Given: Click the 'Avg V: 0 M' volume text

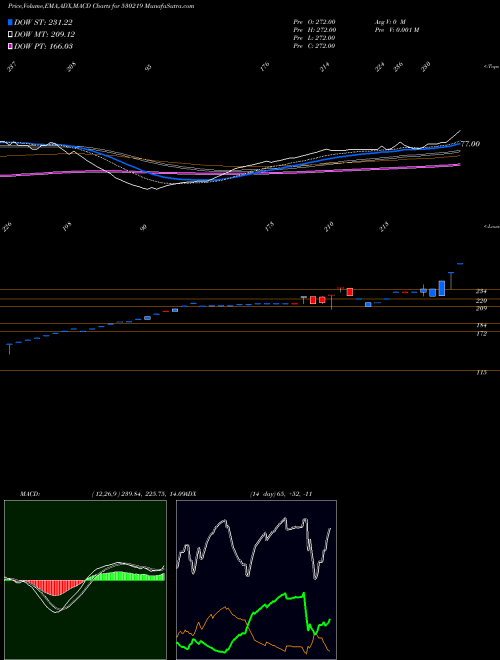Looking at the screenshot, I should click(389, 21).
